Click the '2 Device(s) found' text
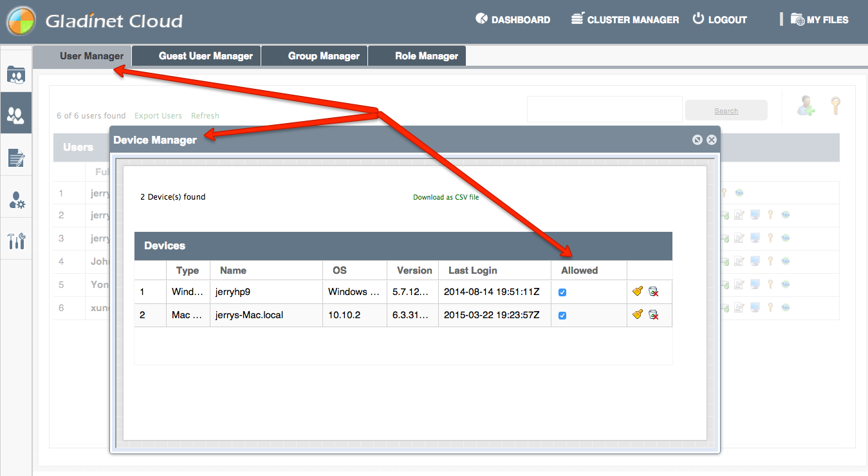Image resolution: width=868 pixels, height=476 pixels. click(173, 197)
